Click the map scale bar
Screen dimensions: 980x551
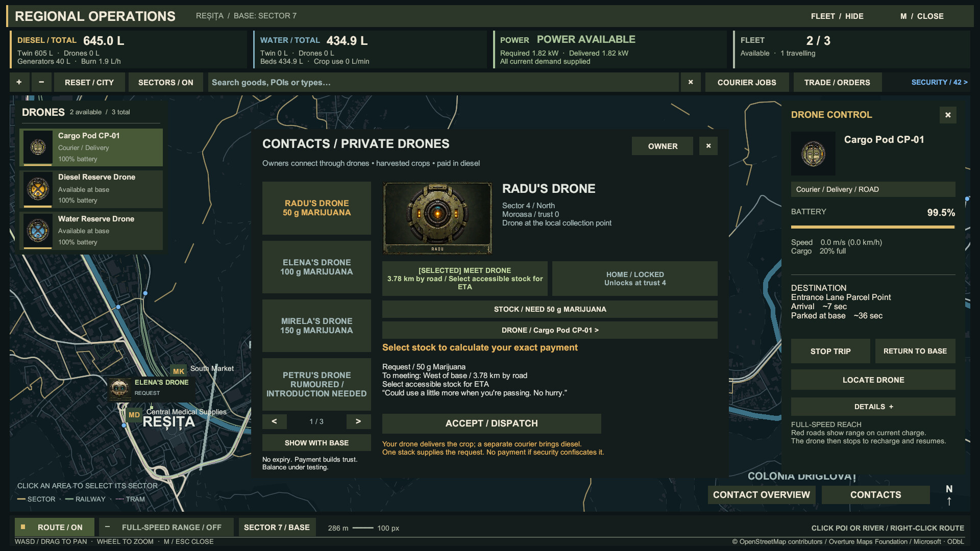tap(363, 528)
